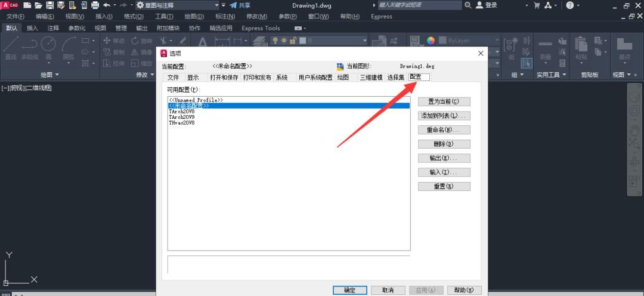
Task: Click the 置为当前(C) button
Action: coord(444,101)
